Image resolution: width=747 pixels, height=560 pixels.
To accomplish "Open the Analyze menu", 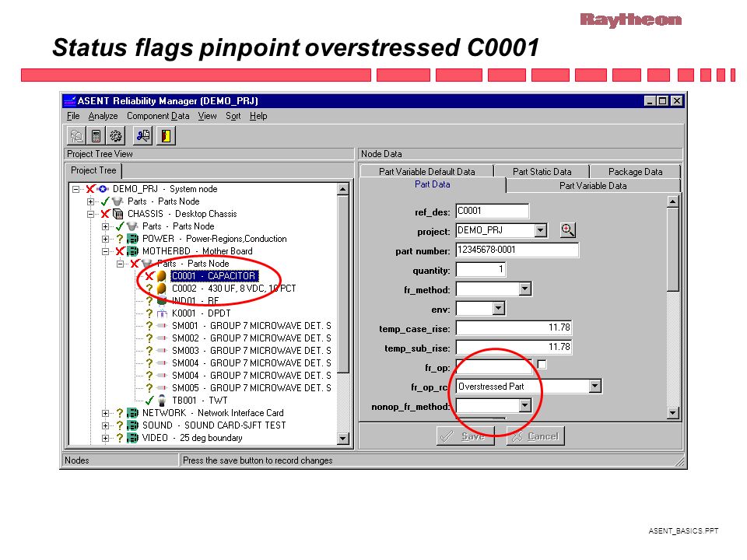I will tap(103, 116).
